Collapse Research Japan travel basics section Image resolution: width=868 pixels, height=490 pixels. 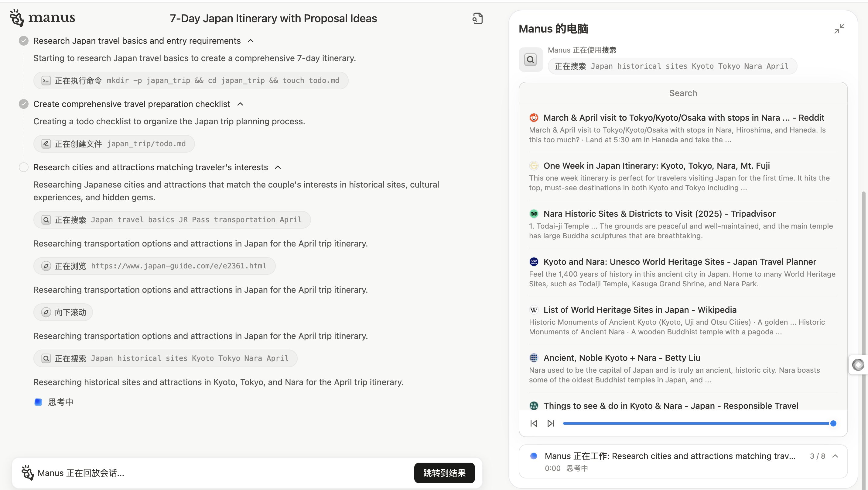coord(250,41)
